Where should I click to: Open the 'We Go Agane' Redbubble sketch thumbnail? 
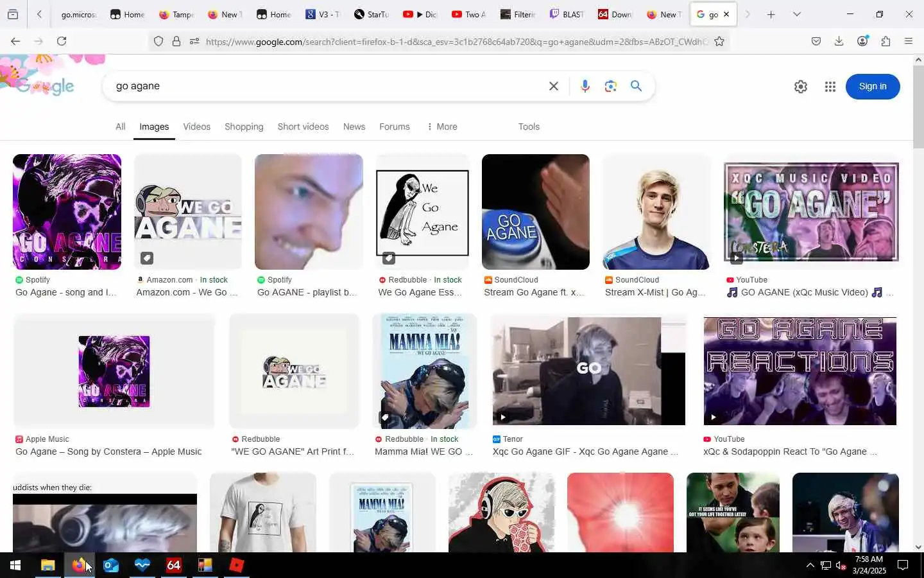tap(422, 212)
